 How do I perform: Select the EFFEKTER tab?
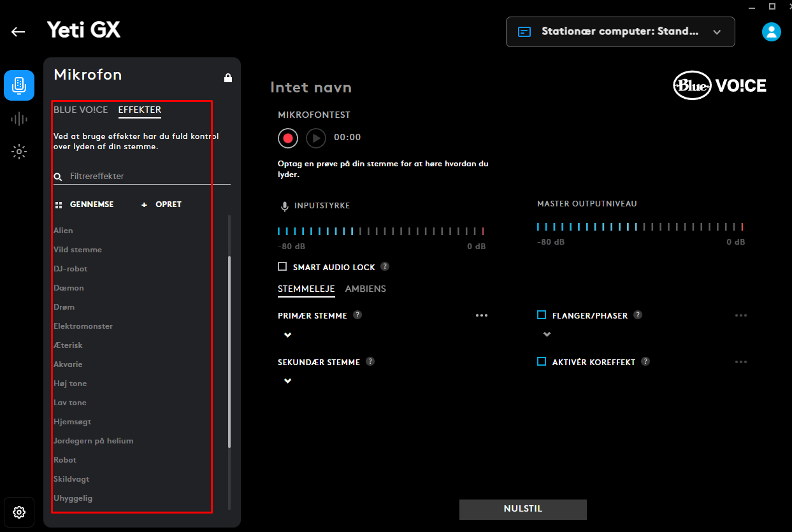(x=140, y=110)
